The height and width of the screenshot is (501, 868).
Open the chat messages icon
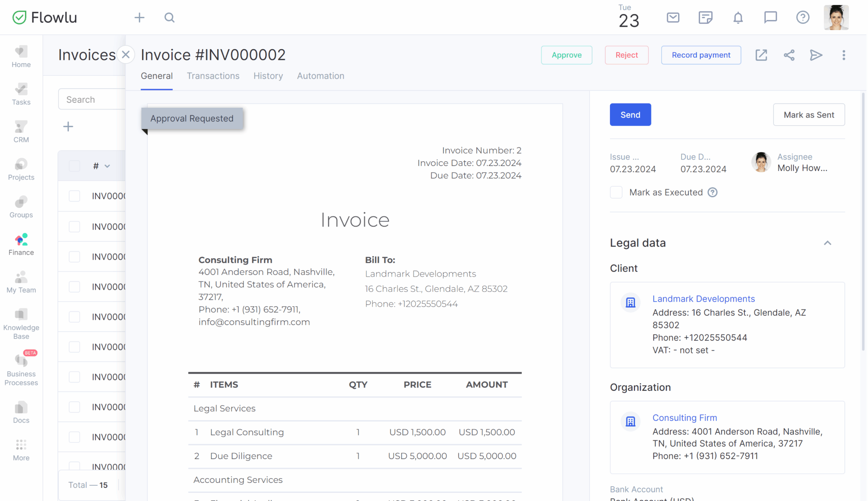pos(770,17)
